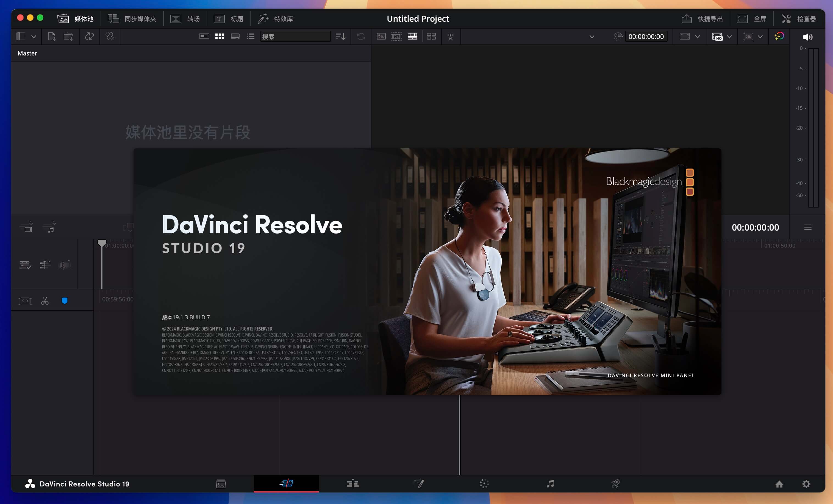
Task: Open the timeline selector dropdown above the viewer
Action: tap(592, 37)
